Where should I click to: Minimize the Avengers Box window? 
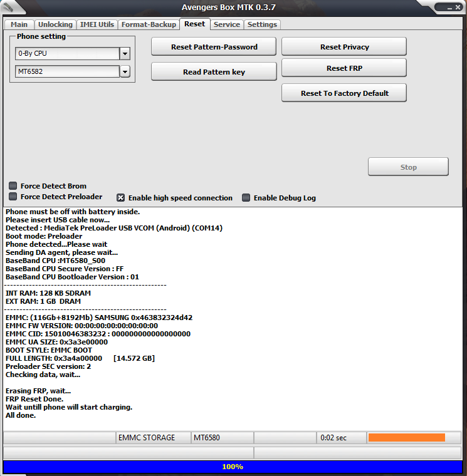click(449, 8)
